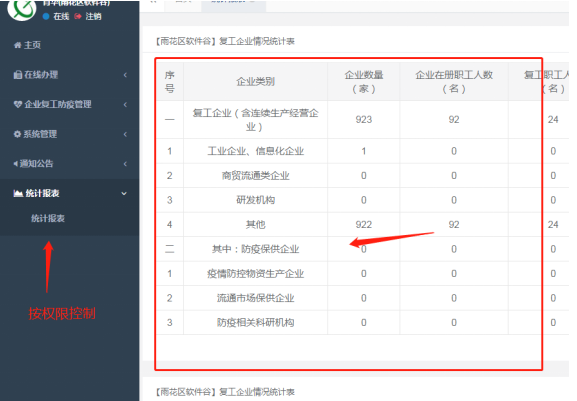Select 主页 in the sidebar
Screen dimensions: 577x401
coord(32,45)
